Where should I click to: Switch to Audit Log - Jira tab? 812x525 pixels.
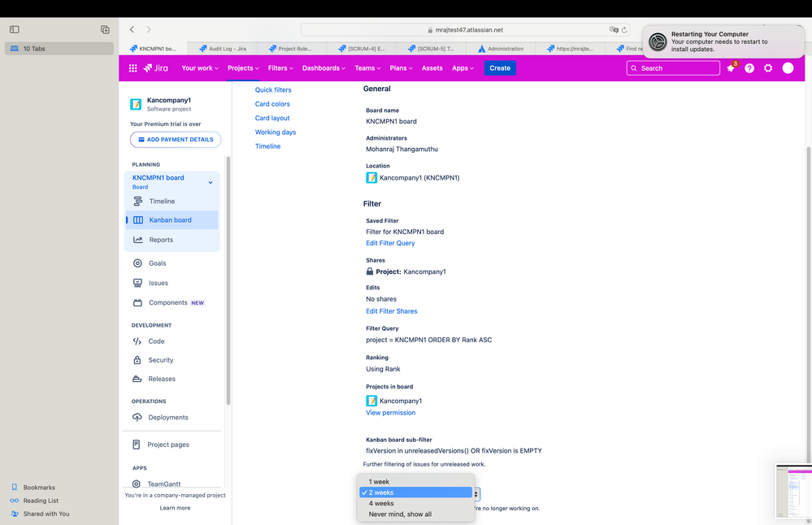(223, 49)
